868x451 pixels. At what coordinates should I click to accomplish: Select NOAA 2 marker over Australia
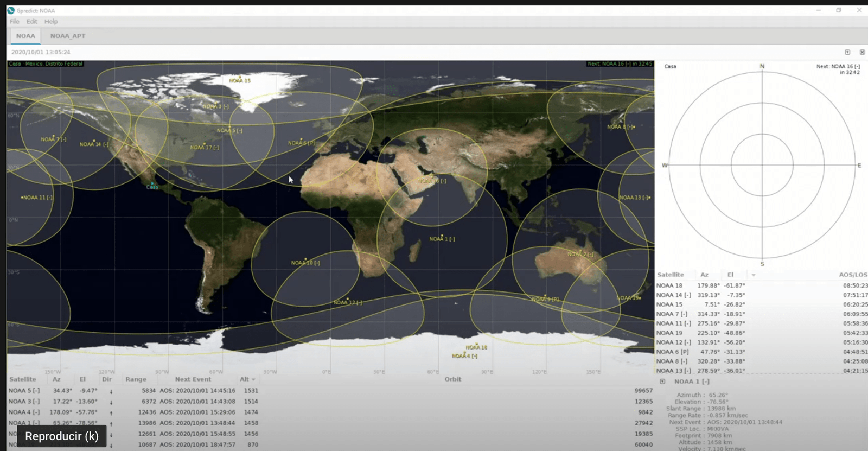tap(580, 254)
